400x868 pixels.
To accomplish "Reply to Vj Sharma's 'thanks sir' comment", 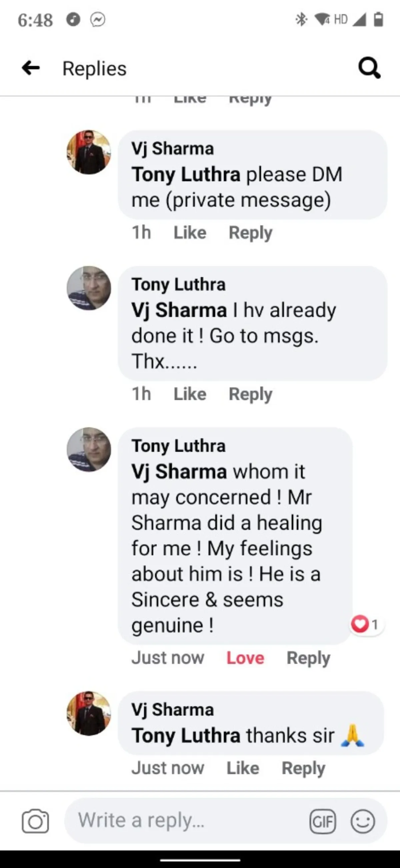I will click(303, 768).
